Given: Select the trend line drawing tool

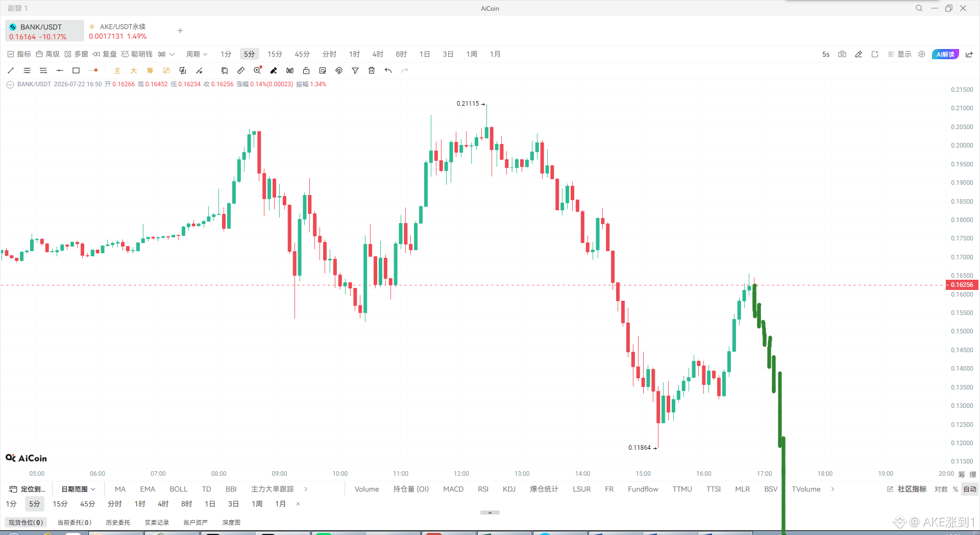Looking at the screenshot, I should [11, 70].
